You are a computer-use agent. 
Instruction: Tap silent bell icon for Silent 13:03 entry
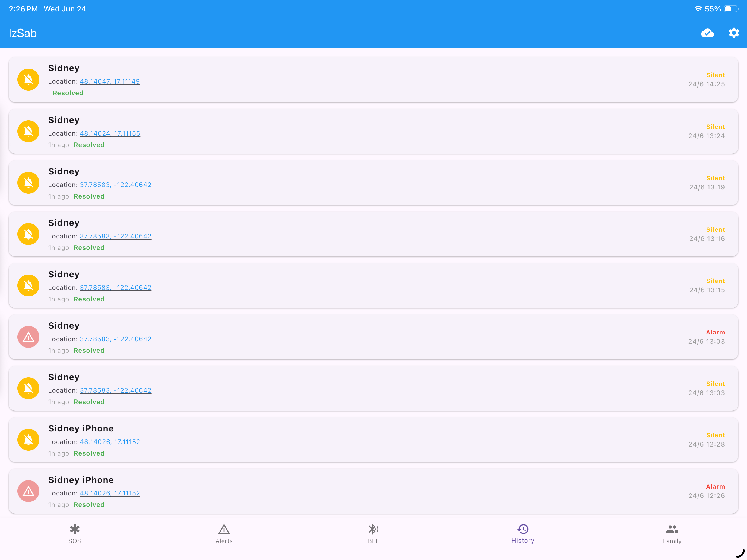tap(28, 388)
